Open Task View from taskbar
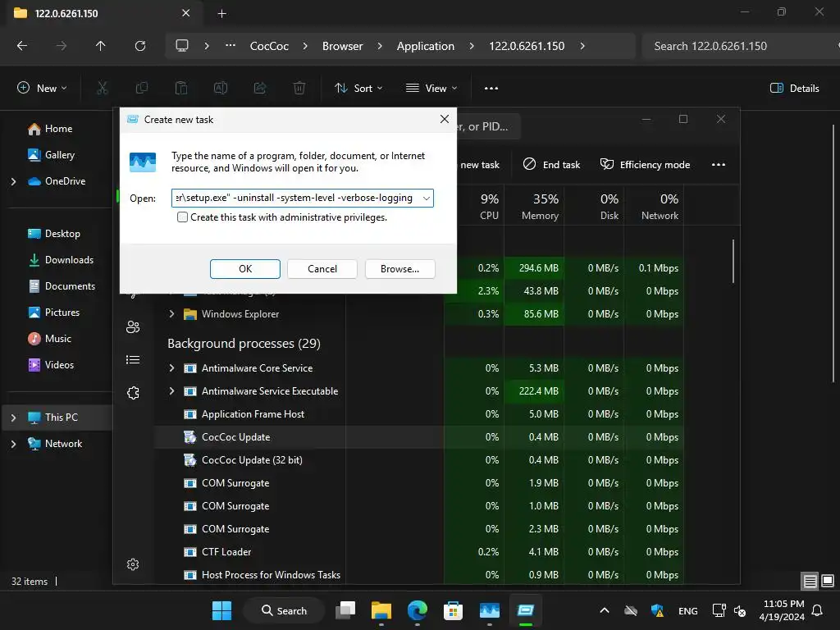 [345, 610]
